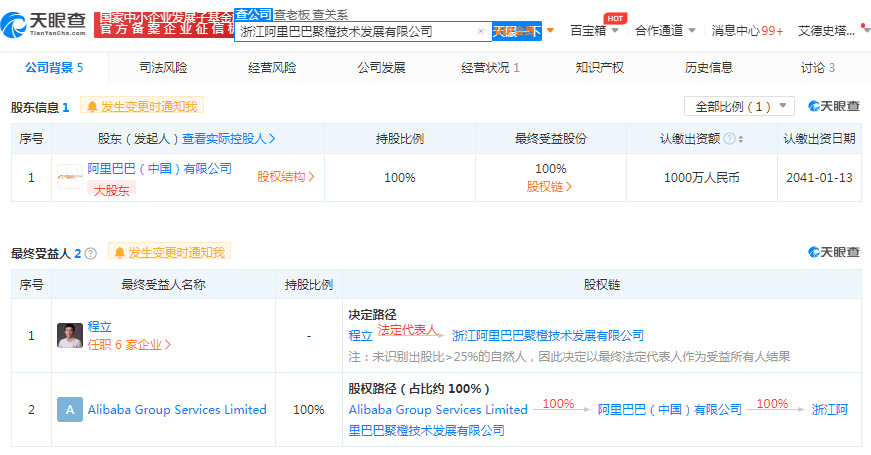Viewport: 871px width, 455px height.
Task: Open the 全部比例 filter dropdown
Action: 739,106
